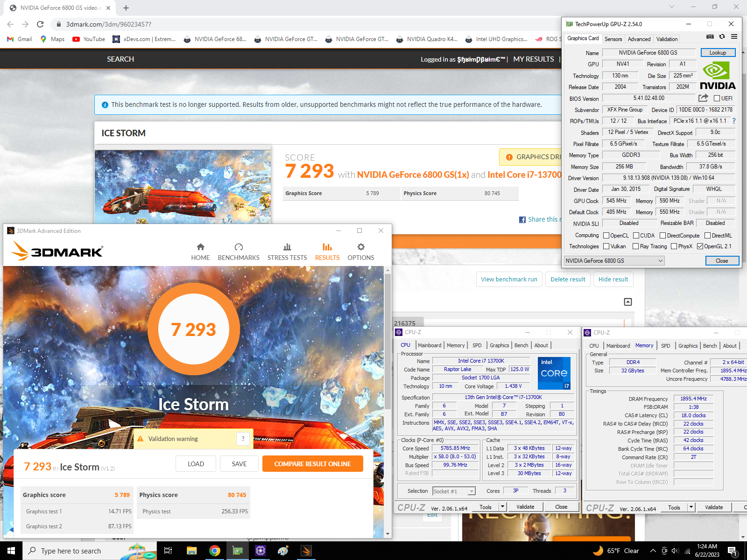The width and height of the screenshot is (747, 560).
Task: Open YouTube bookmark
Action: tap(89, 39)
